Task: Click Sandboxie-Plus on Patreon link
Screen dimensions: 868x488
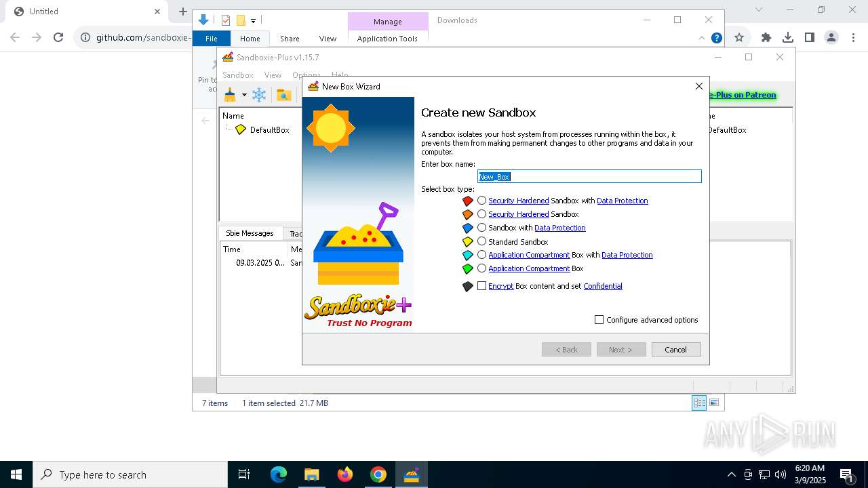Action: (743, 95)
